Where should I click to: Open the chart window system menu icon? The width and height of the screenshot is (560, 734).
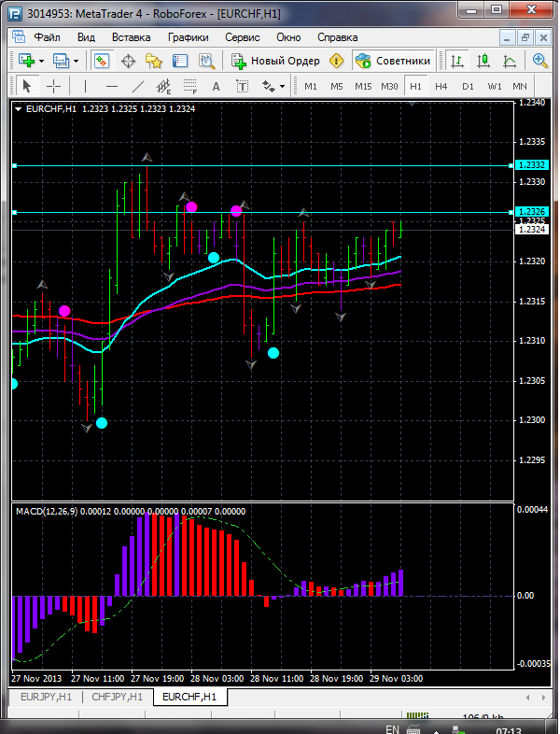(x=18, y=36)
